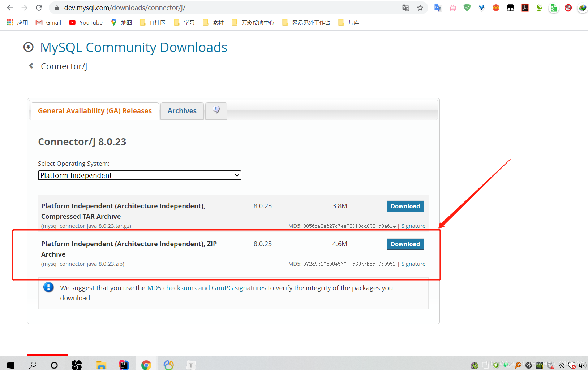Open the 素材 bookmark folder
This screenshot has width=588, height=370.
213,22
